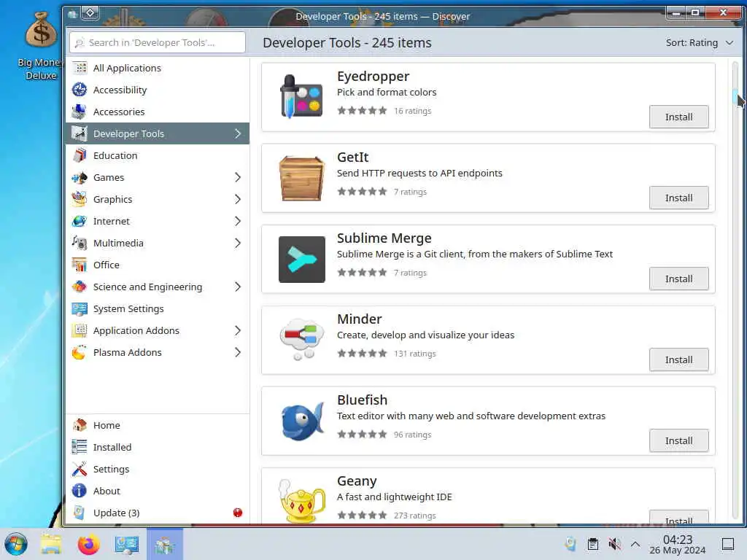Expand the Plasma Addons chevron
Screen dimensions: 747x560
(x=238, y=352)
